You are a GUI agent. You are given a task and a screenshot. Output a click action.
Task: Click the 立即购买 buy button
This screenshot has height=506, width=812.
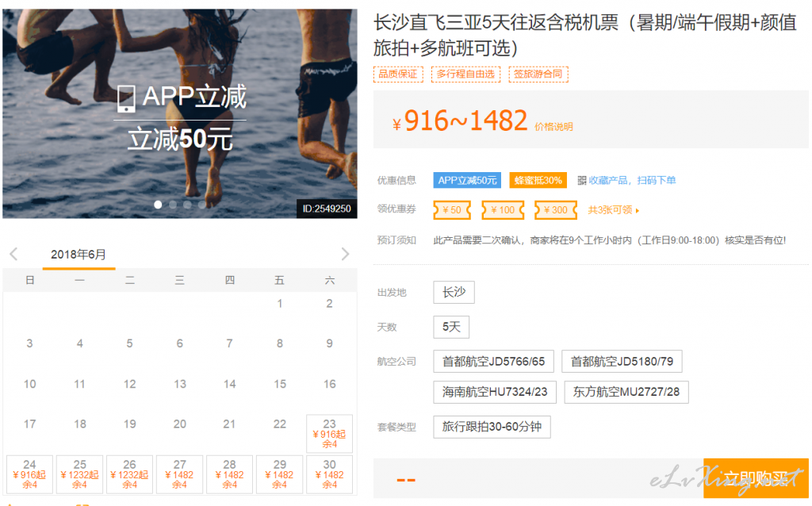coord(756,478)
